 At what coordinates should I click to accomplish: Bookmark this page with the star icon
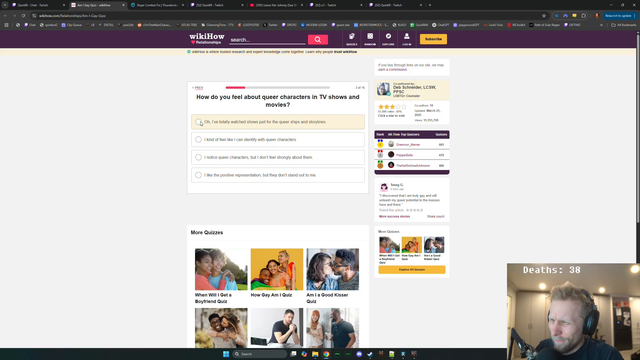(x=544, y=16)
